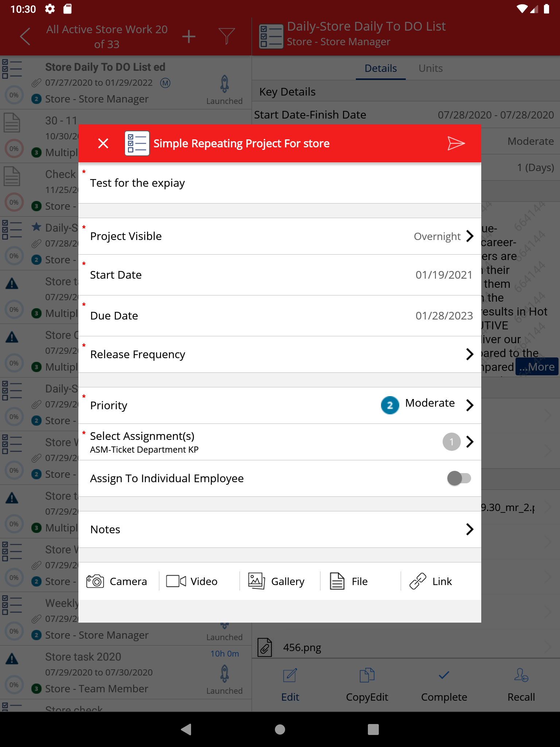Tap the M badge on first list item
The width and height of the screenshot is (560, 747).
tap(165, 83)
